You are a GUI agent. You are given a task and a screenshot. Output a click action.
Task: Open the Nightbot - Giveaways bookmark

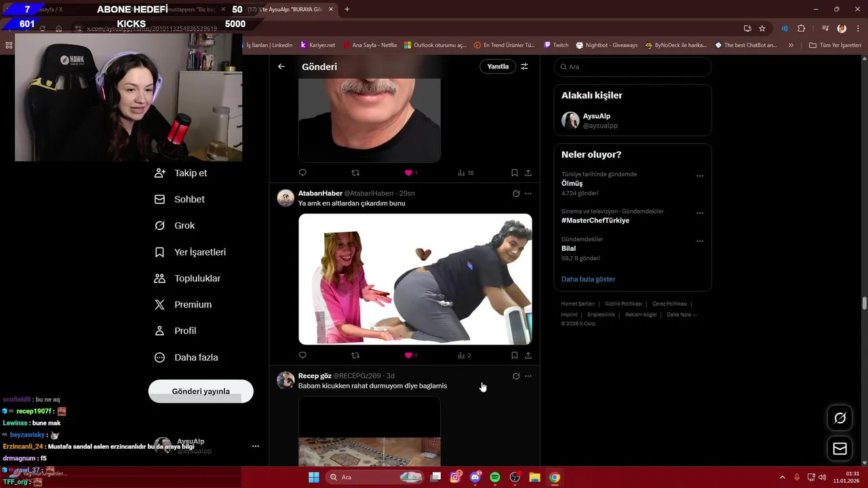[x=607, y=45]
